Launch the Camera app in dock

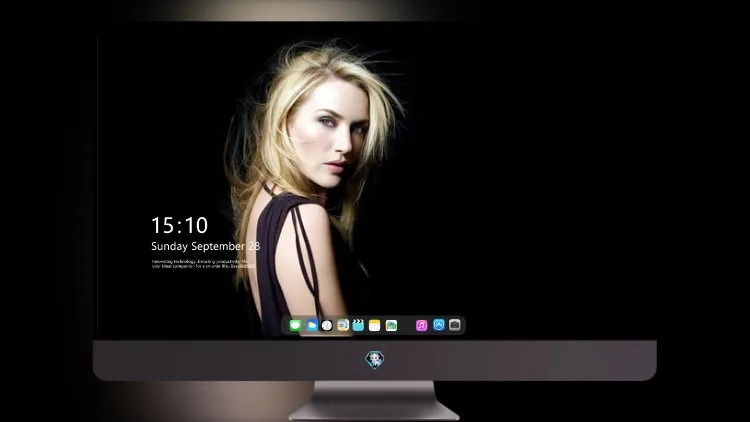coord(454,325)
